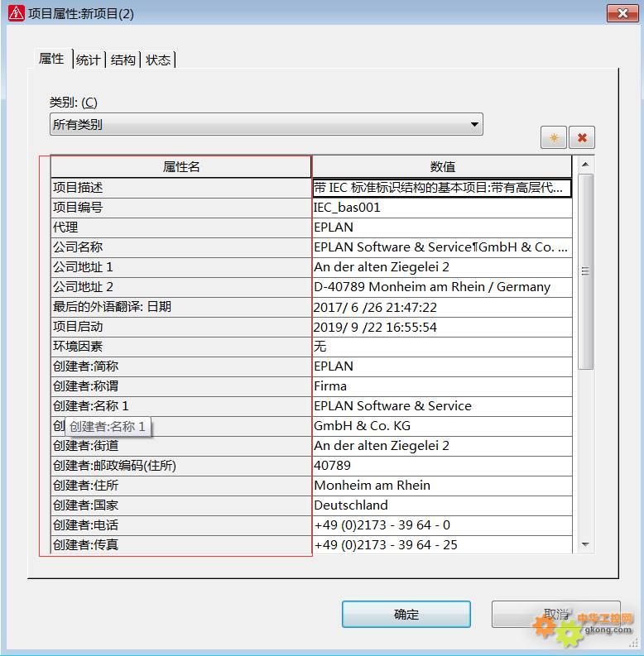Click the vertical scrollbar thumb
644x656 pixels.
(585, 271)
